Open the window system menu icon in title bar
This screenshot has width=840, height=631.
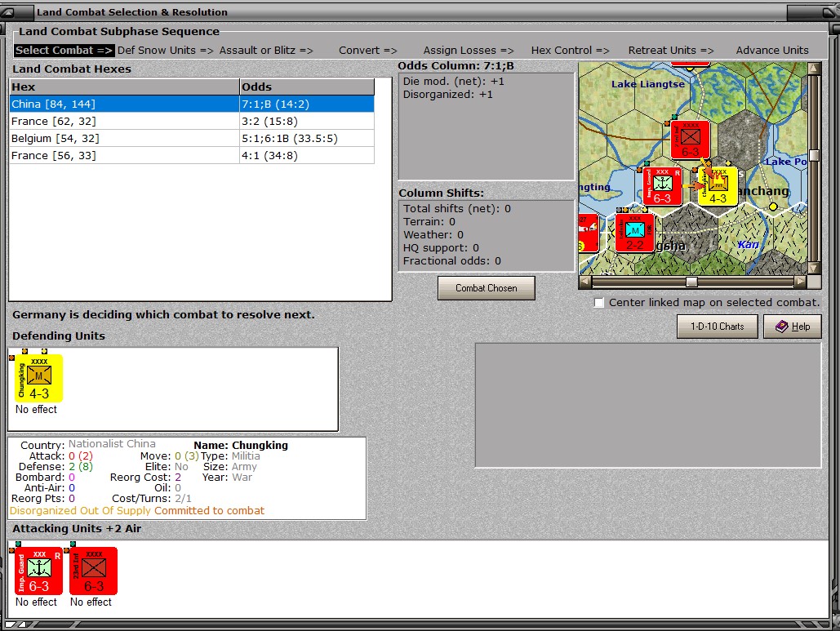click(7, 11)
